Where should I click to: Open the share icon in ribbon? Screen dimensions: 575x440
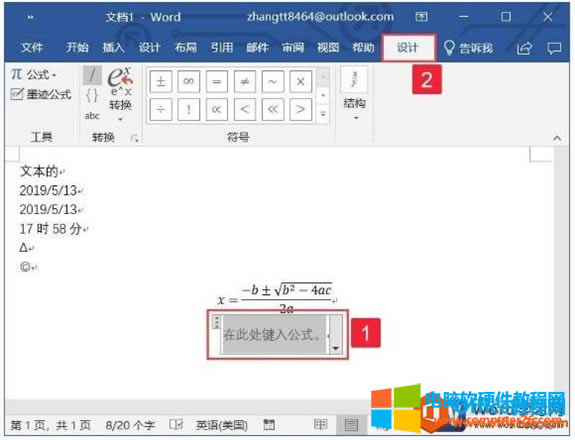tap(524, 48)
